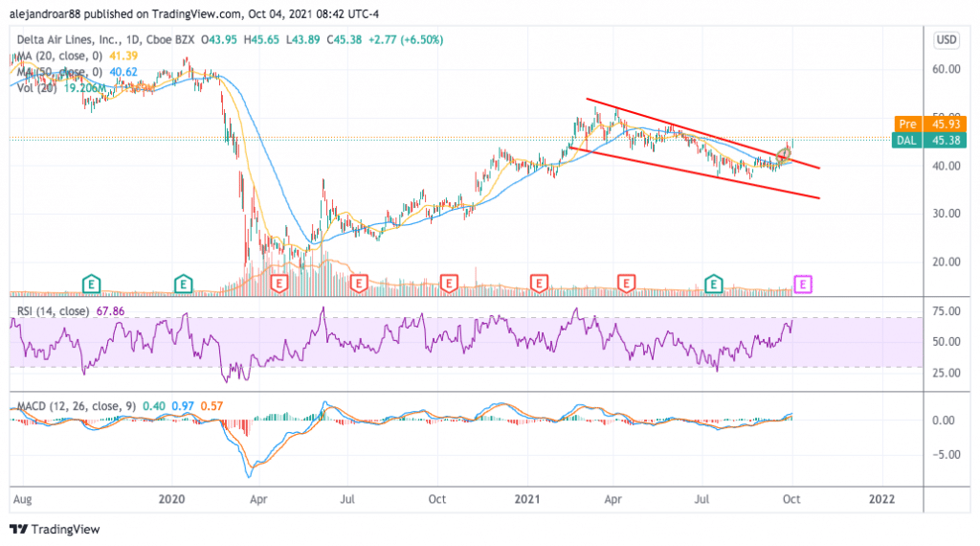Screen dimensions: 980x546
Task: Click the Vol (20) indicator legend
Action: click(x=37, y=88)
